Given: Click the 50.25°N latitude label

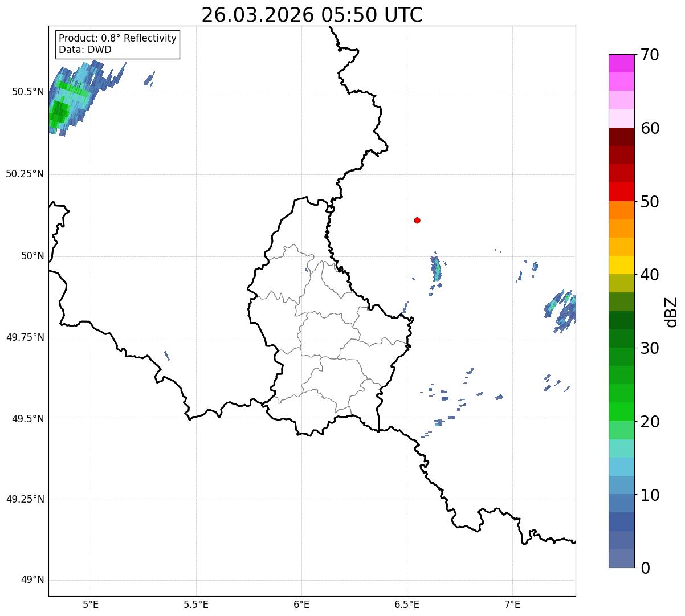Looking at the screenshot, I should coord(25,174).
